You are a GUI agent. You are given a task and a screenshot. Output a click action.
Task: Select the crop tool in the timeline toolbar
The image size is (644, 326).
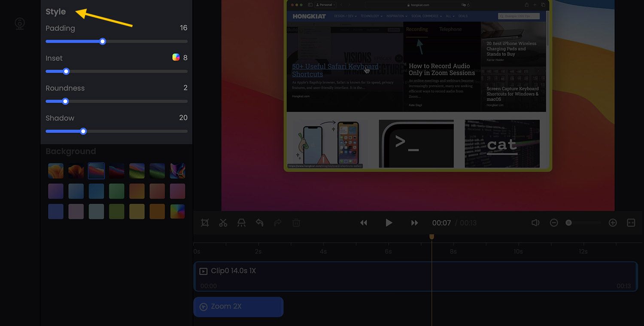(205, 222)
